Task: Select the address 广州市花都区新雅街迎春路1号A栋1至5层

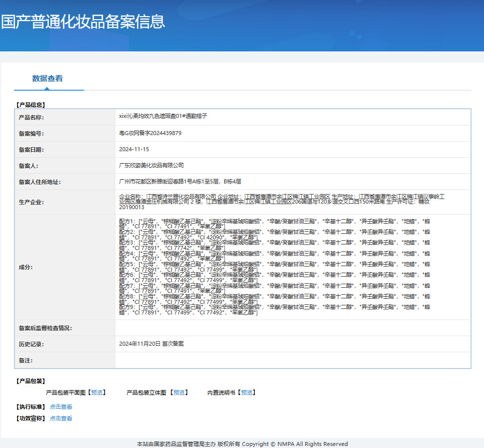Action: 169,181
